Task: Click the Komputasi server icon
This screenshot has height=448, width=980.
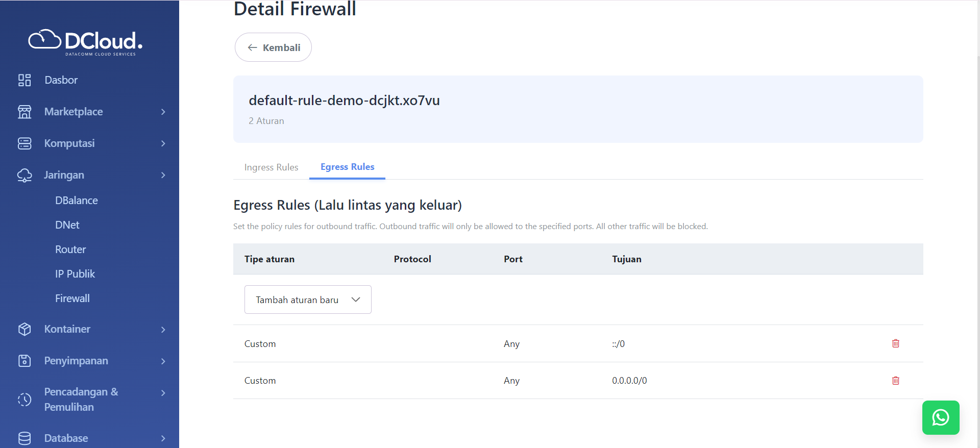Action: pos(24,143)
